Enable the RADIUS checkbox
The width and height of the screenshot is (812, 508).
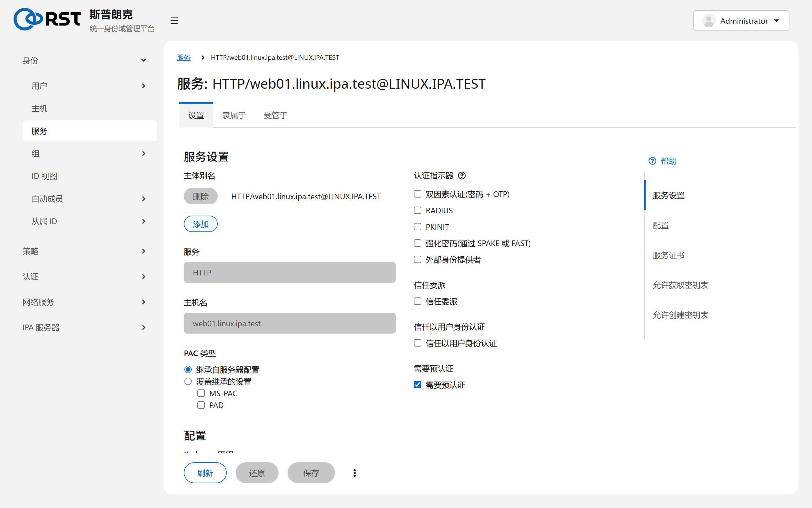click(x=417, y=210)
